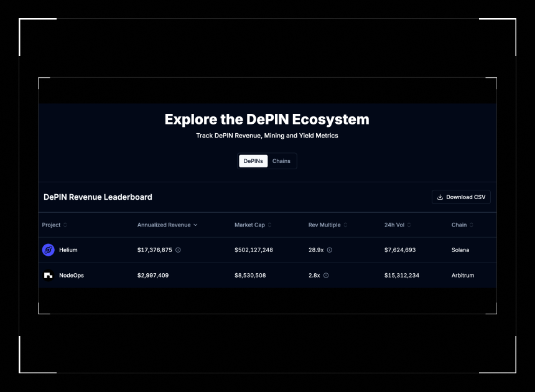Sort by Annualized Revenue column header
This screenshot has height=392, width=535.
click(167, 225)
